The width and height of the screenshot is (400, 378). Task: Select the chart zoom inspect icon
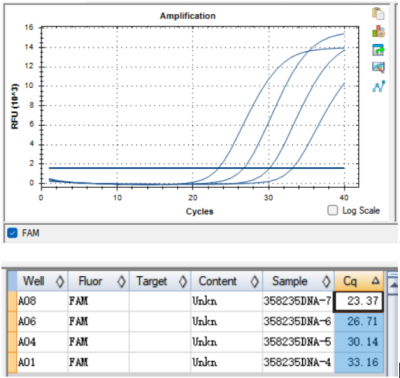tap(378, 68)
